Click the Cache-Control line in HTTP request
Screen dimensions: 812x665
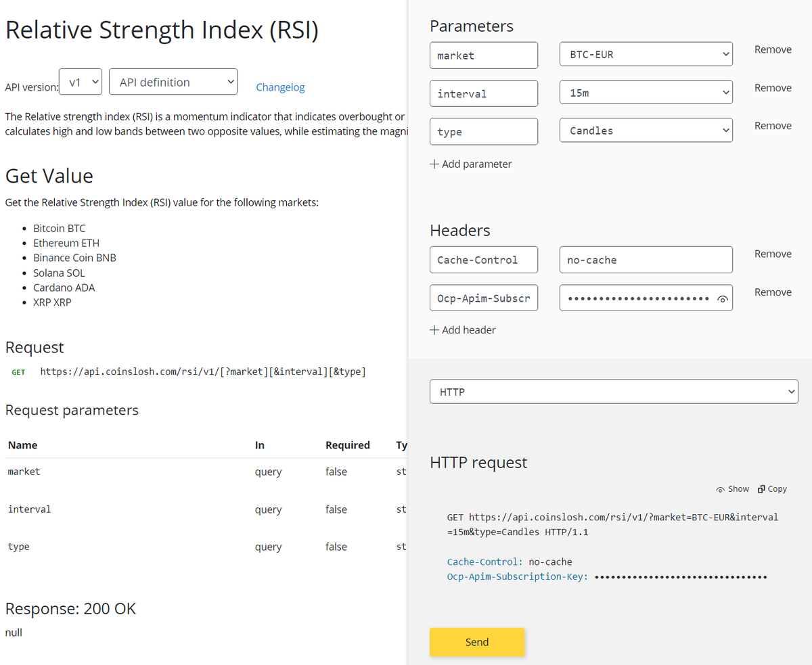[x=510, y=561]
